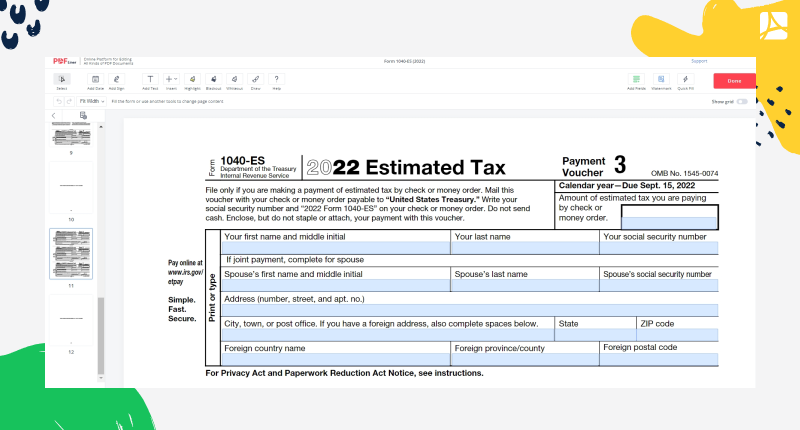The width and height of the screenshot is (800, 430).
Task: Open the Fit Width zoom dropdown
Action: coord(92,102)
